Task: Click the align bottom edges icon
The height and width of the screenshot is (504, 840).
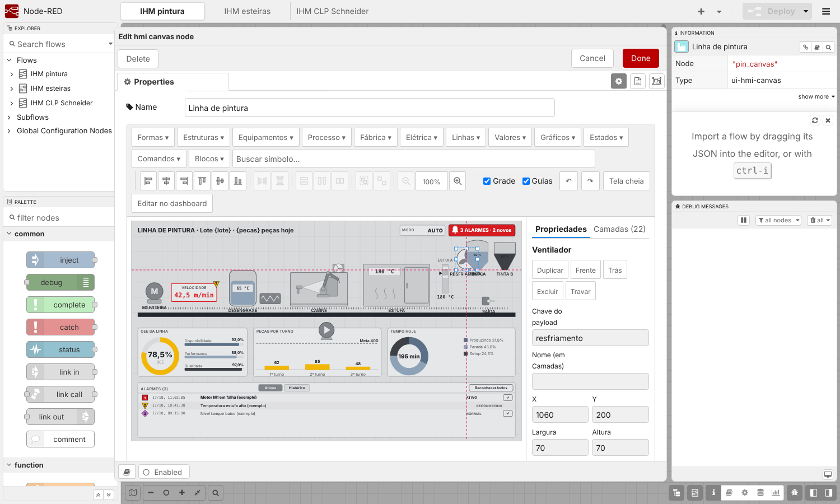Action: [238, 181]
